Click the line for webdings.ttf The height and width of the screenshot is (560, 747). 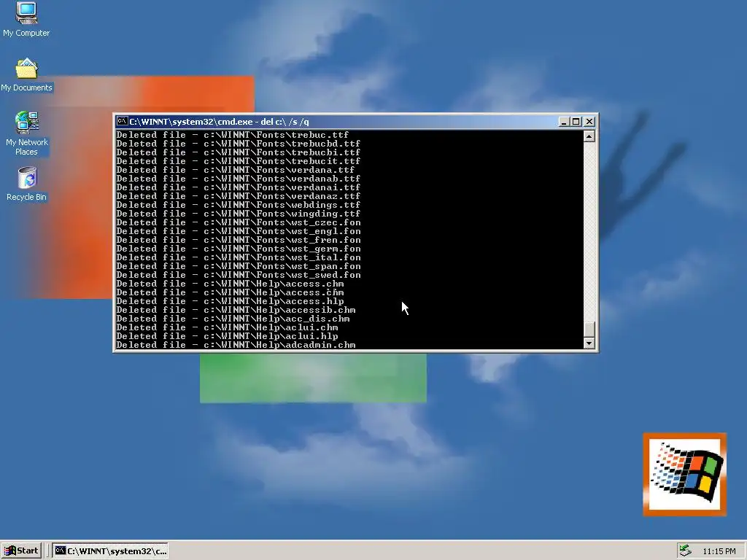[x=239, y=205]
